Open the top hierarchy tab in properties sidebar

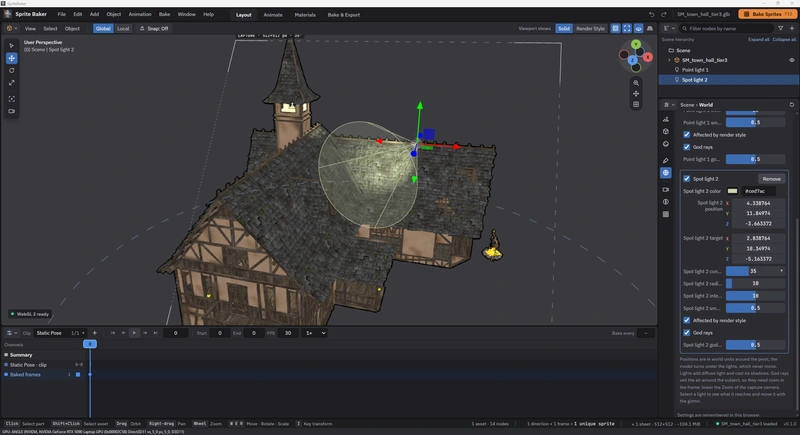[x=666, y=119]
